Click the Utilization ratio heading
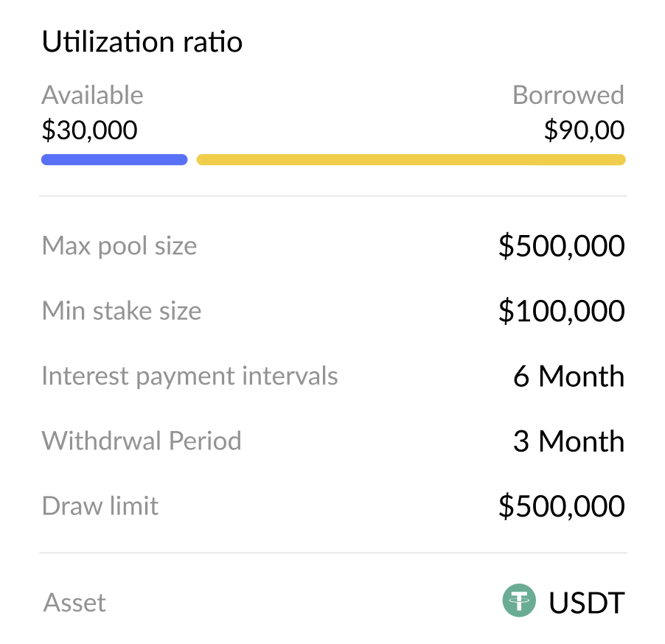 pos(142,42)
